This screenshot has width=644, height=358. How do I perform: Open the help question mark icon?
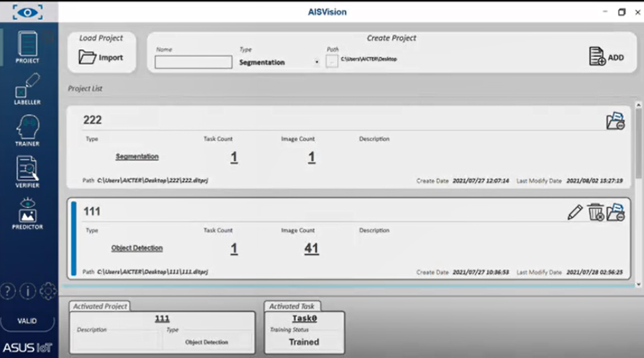8,291
